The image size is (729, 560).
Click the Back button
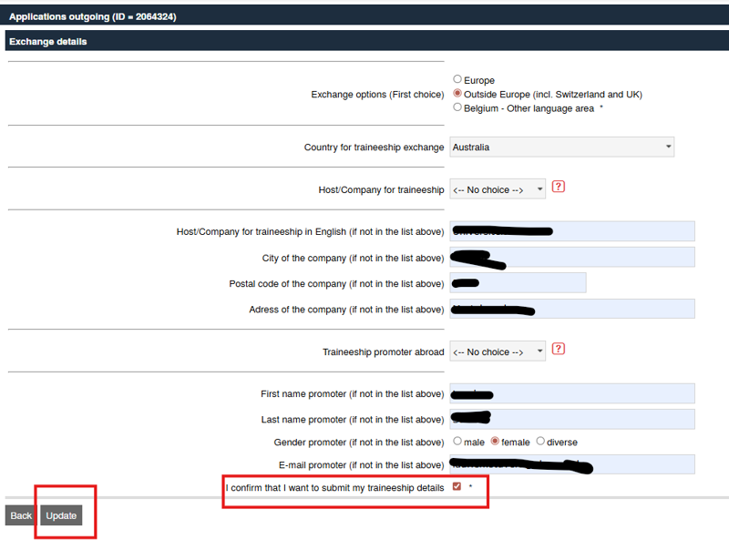point(21,515)
